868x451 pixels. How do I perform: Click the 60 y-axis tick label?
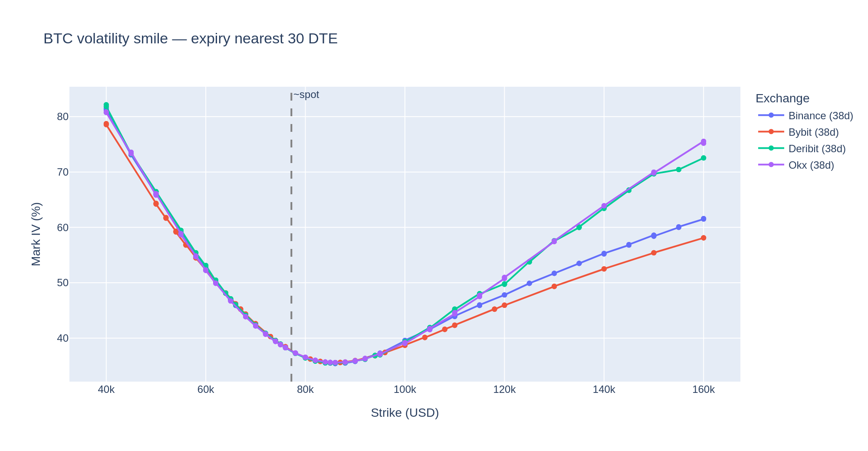coord(62,227)
